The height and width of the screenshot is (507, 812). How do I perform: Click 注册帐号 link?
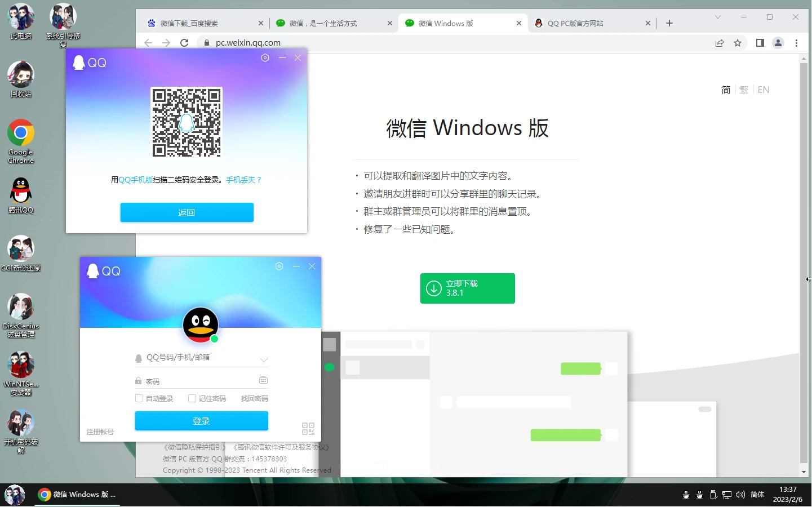click(100, 432)
